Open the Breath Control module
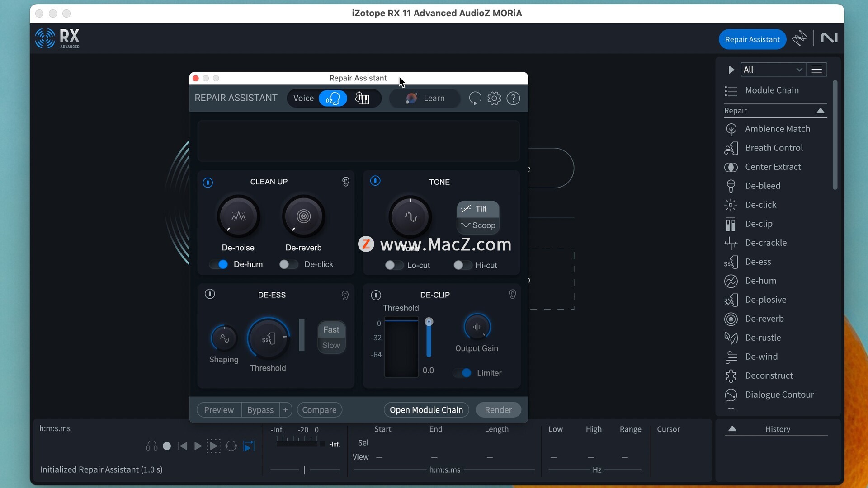 [x=775, y=148]
